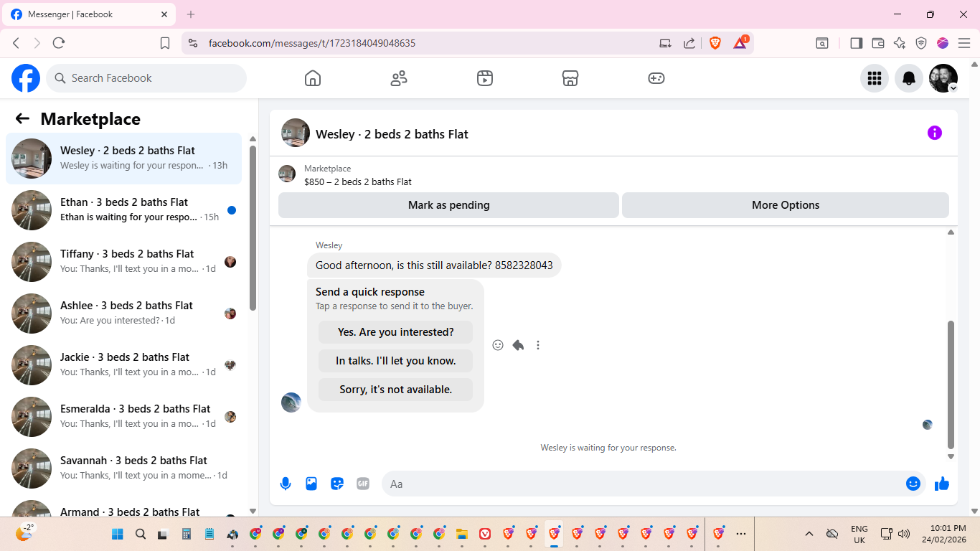Open the Brave VPN shield icon
Screen dimensions: 980x551
[921, 43]
